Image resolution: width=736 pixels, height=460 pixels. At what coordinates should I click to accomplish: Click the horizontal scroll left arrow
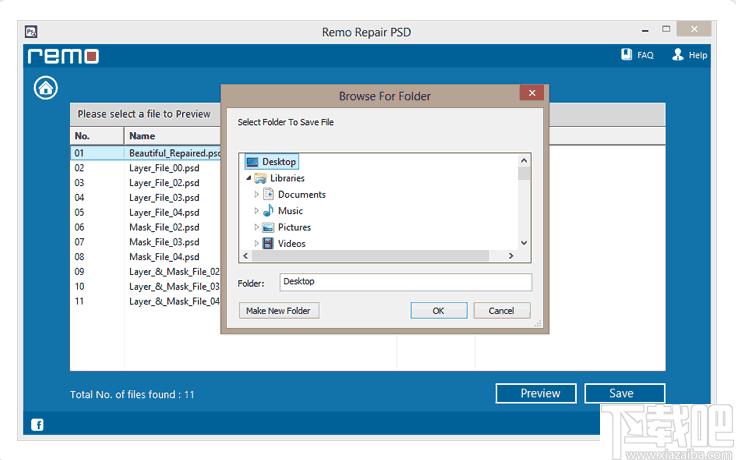pos(245,256)
